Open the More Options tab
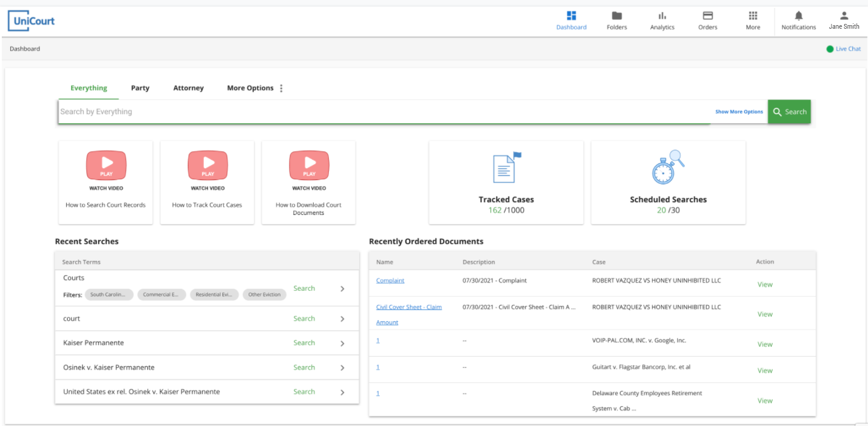The height and width of the screenshot is (426, 868). pyautogui.click(x=250, y=88)
